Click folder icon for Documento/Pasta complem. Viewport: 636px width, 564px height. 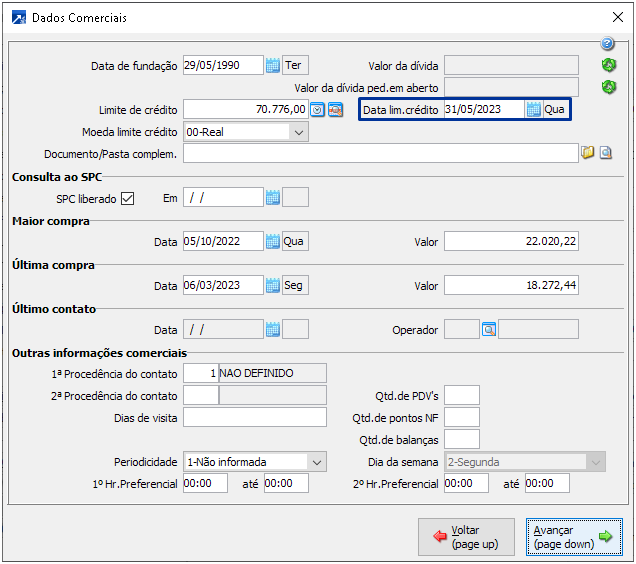pyautogui.click(x=588, y=153)
